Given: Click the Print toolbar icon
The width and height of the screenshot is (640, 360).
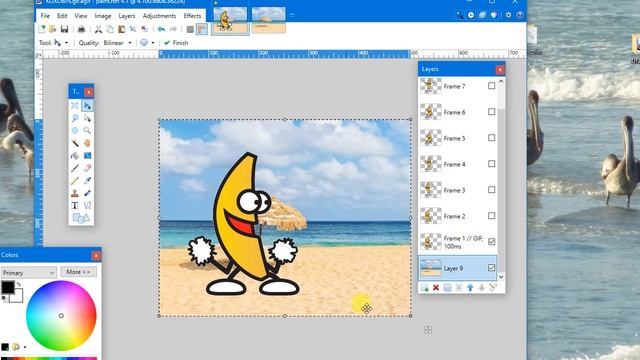Looking at the screenshot, I should 81,29.
